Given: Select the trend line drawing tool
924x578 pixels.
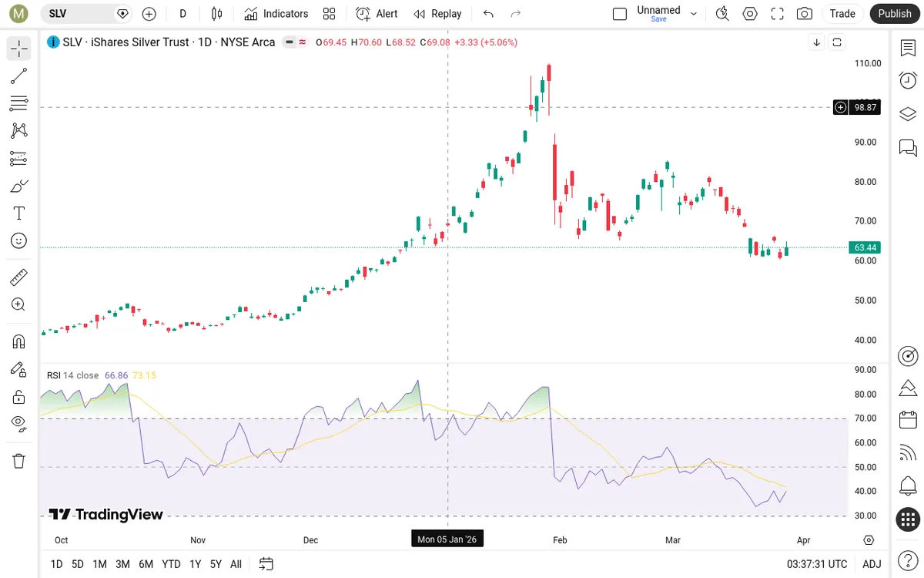Looking at the screenshot, I should [19, 76].
